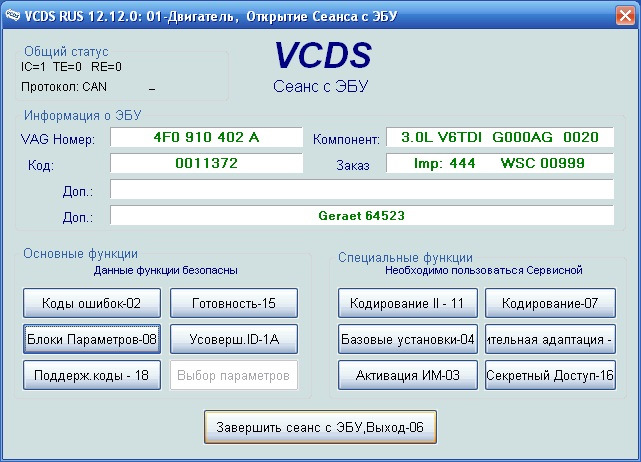Click the VCDS title bar app icon

12,16
